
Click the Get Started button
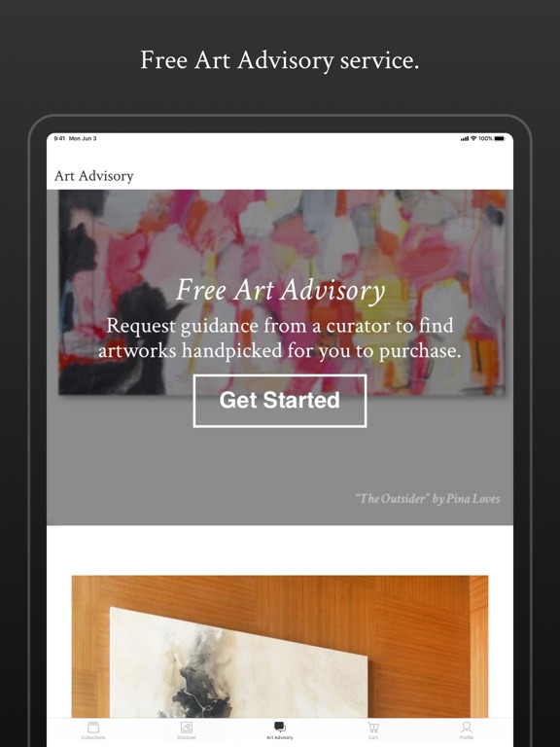click(280, 401)
